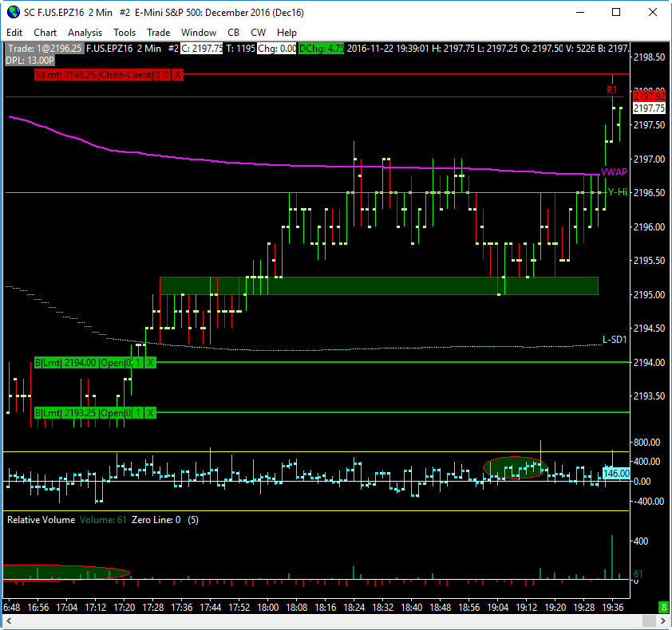This screenshot has width=672, height=630.
Task: Open the Tools menu
Action: (x=125, y=33)
